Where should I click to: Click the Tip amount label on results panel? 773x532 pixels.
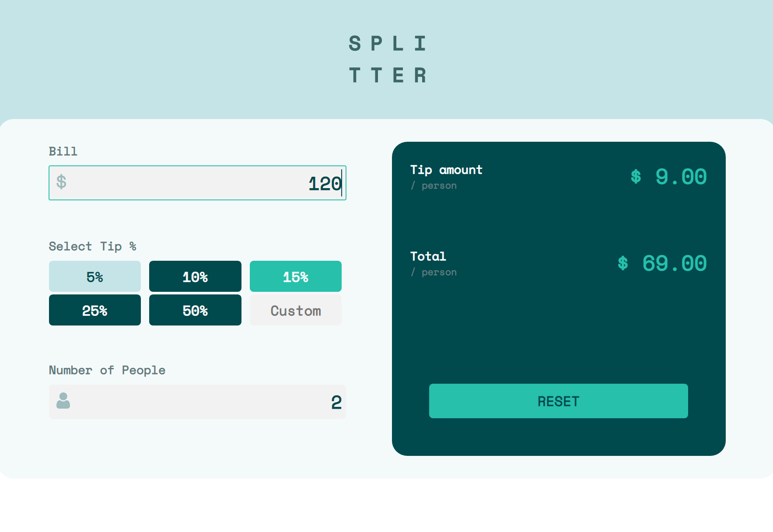pyautogui.click(x=446, y=170)
